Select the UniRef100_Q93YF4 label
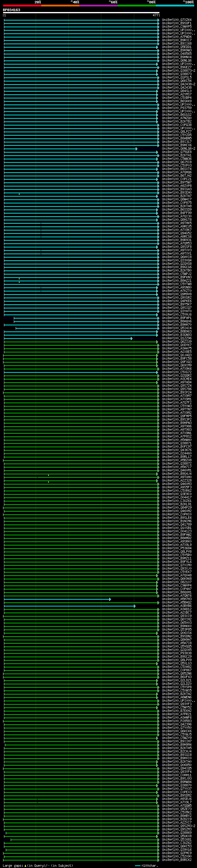Viewport: 197px width, 868px height. coord(177,772)
